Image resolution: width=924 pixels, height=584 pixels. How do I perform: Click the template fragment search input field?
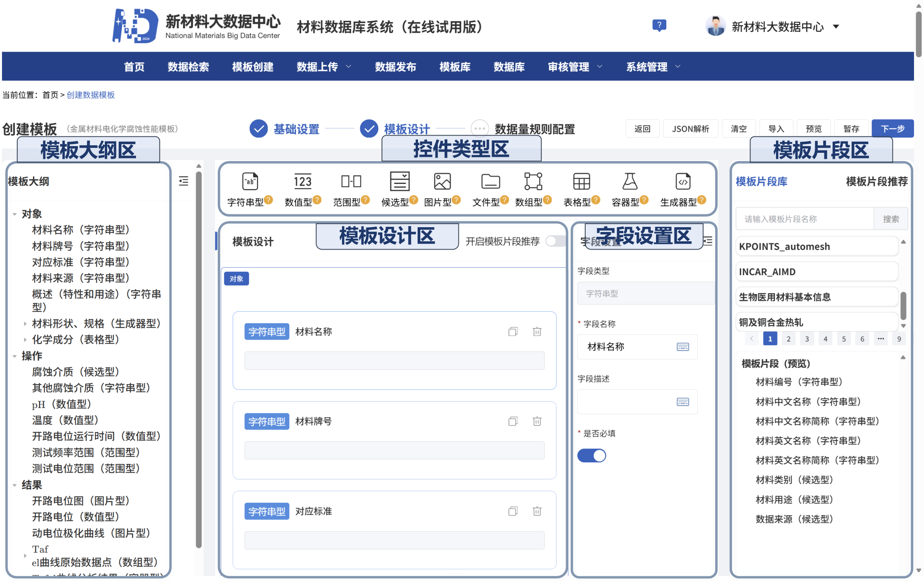pyautogui.click(x=805, y=218)
